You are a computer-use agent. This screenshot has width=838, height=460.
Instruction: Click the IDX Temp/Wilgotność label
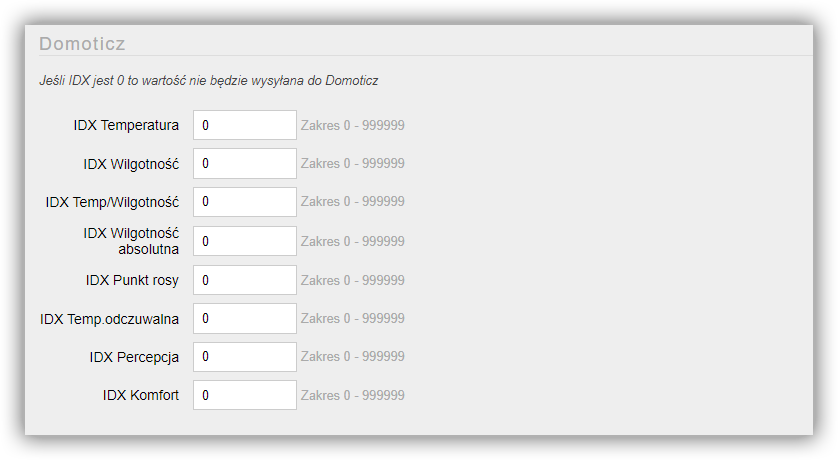click(112, 202)
